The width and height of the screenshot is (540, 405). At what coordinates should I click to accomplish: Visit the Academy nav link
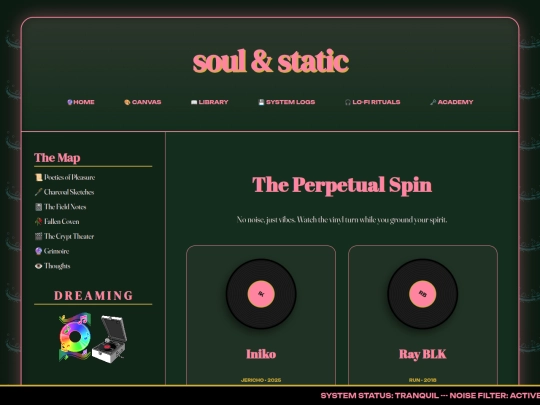point(451,102)
